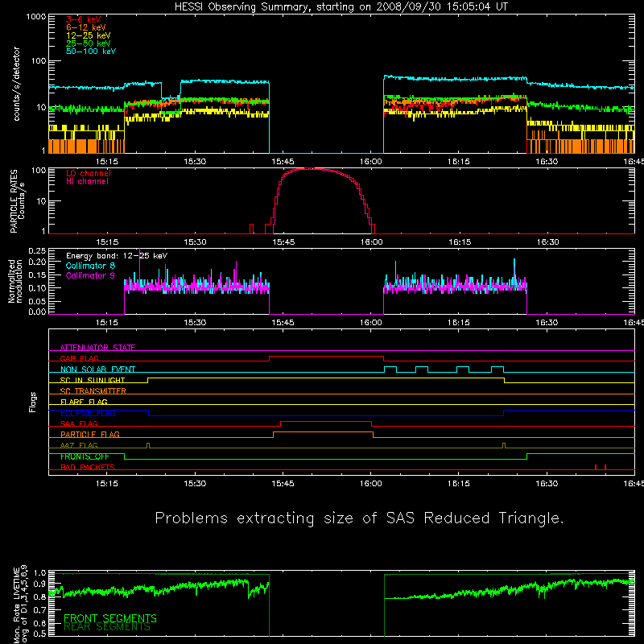
Task: Click the 16:00 time label under the particle rates panel
Action: click(371, 242)
